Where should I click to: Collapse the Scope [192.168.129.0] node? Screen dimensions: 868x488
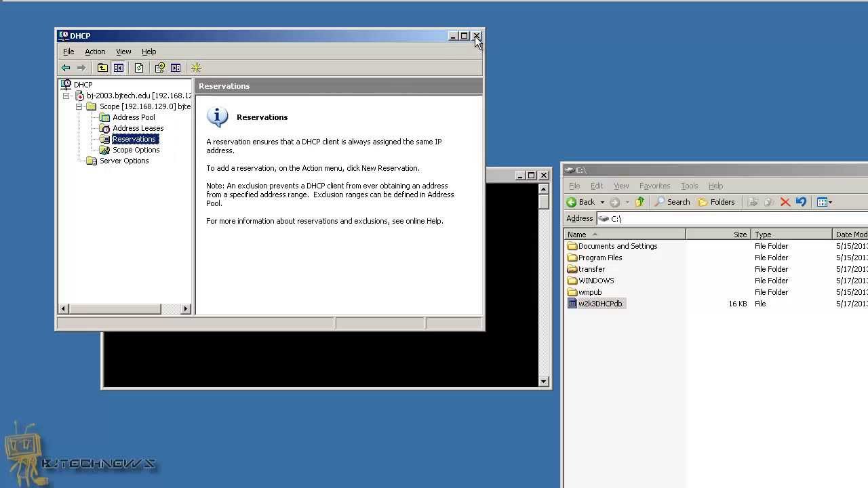(x=79, y=106)
